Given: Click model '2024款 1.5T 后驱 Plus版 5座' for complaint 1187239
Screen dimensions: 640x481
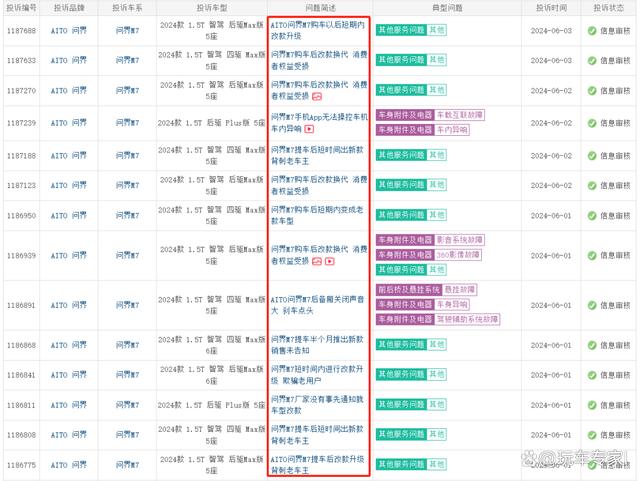Looking at the screenshot, I should (x=211, y=123).
